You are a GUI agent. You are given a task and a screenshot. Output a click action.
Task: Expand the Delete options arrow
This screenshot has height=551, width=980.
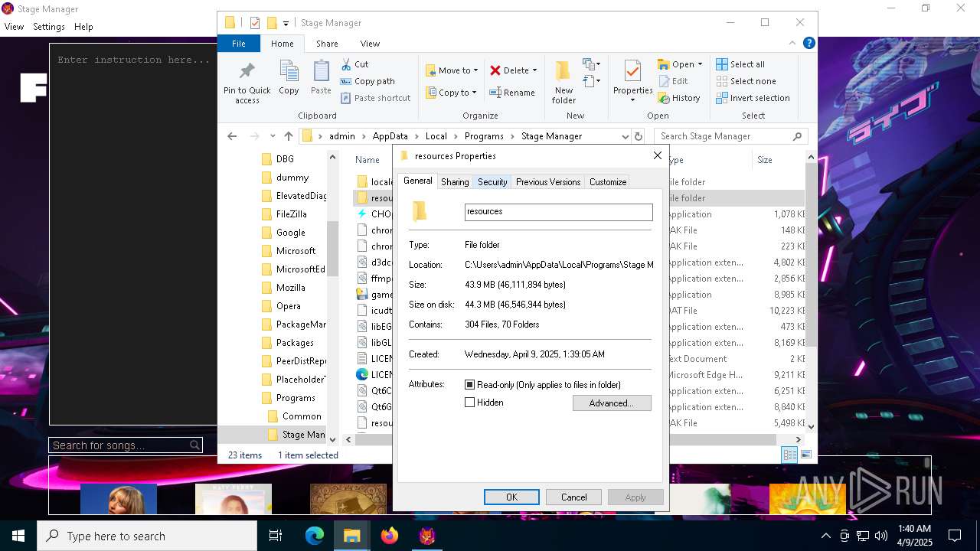534,70
